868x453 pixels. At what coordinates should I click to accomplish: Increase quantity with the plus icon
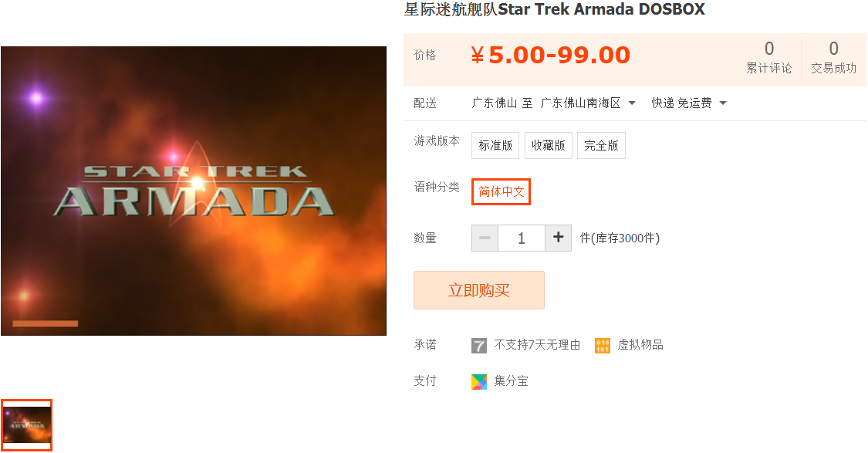click(x=558, y=238)
